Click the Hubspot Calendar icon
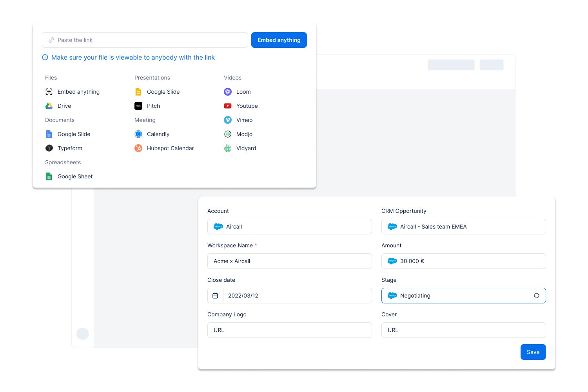Viewport: 588px width, 392px height. [x=138, y=148]
